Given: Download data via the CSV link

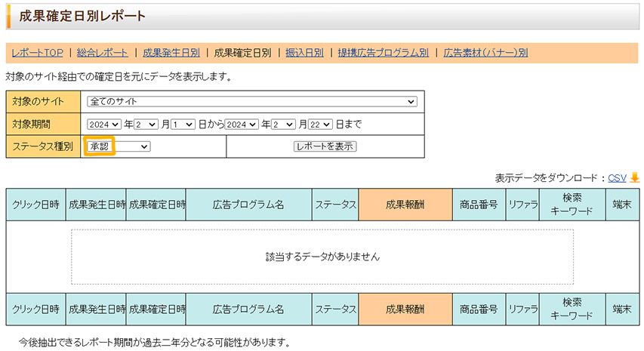Looking at the screenshot, I should pos(617,177).
